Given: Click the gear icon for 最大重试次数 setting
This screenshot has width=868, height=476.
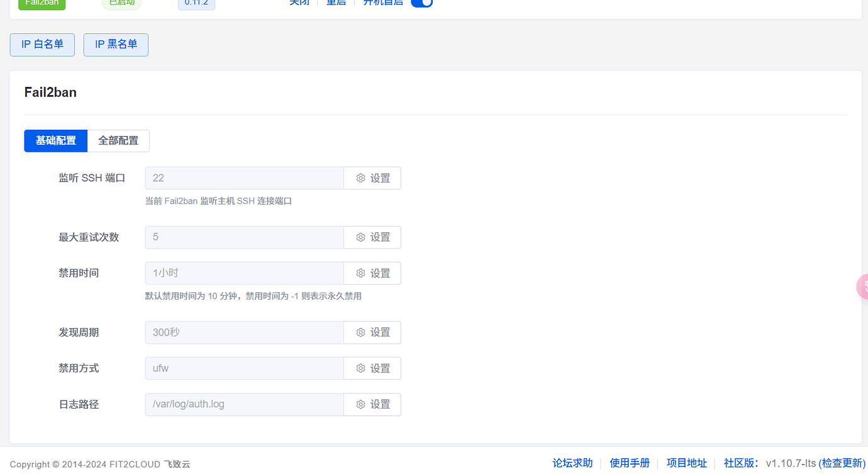Looking at the screenshot, I should click(360, 237).
